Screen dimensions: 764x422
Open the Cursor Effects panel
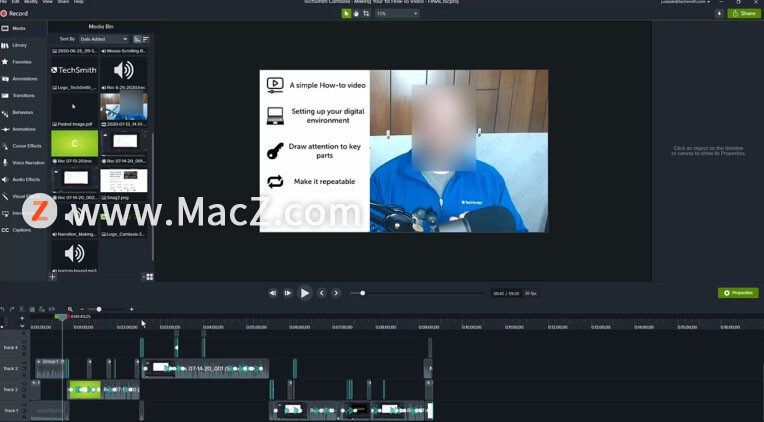pos(21,146)
